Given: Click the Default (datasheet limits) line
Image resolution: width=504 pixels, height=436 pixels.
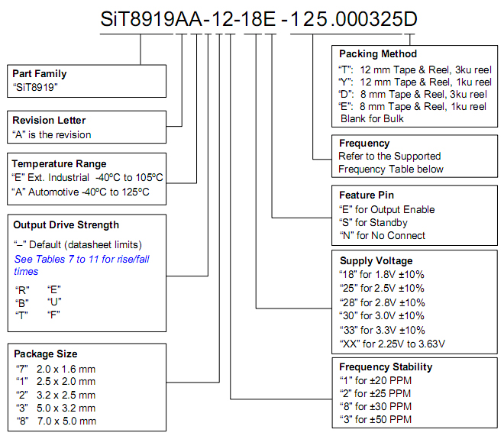Looking at the screenshot, I should pyautogui.click(x=78, y=245).
